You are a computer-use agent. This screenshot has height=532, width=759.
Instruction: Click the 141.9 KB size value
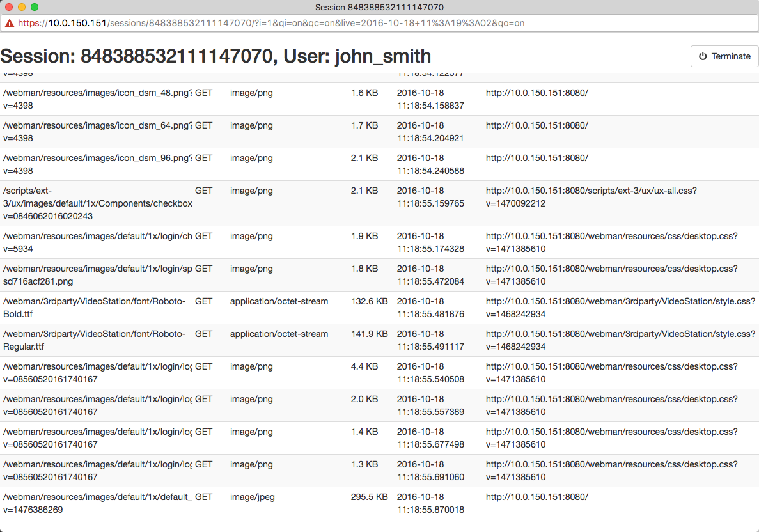370,334
